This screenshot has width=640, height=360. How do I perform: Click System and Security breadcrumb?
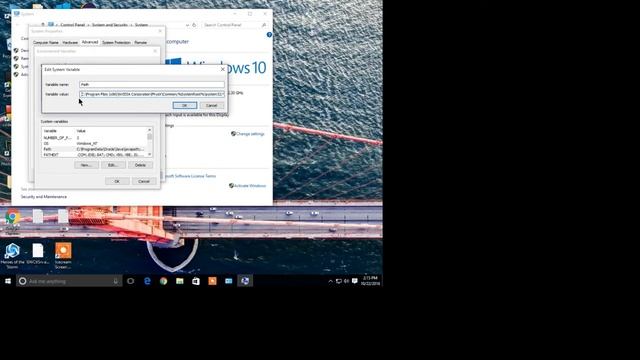point(110,25)
